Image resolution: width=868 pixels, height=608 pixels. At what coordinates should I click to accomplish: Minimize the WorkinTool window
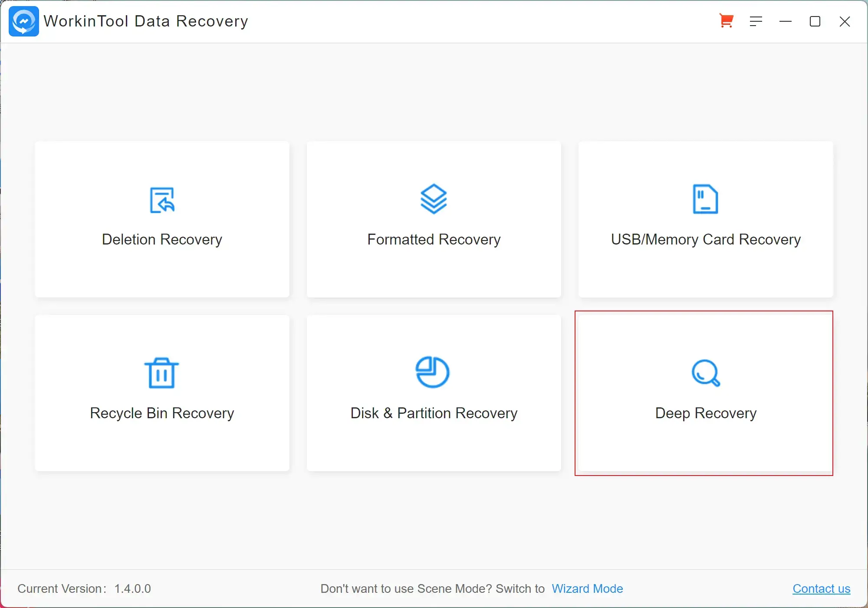coord(786,21)
